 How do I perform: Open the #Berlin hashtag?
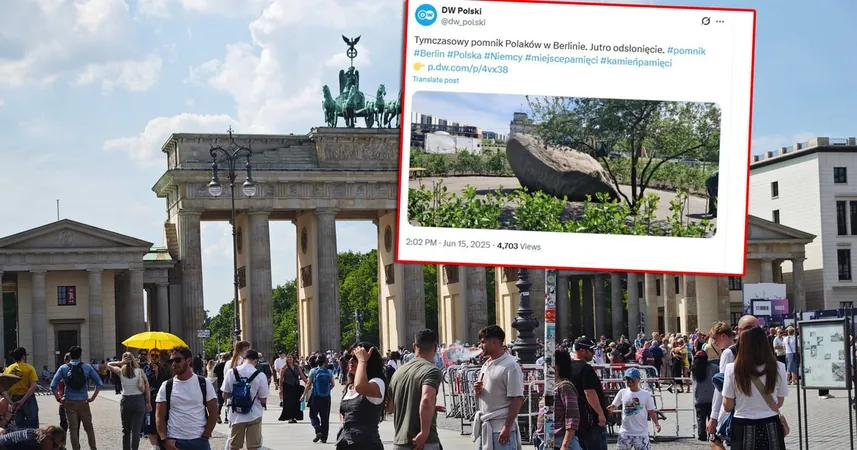click(429, 54)
